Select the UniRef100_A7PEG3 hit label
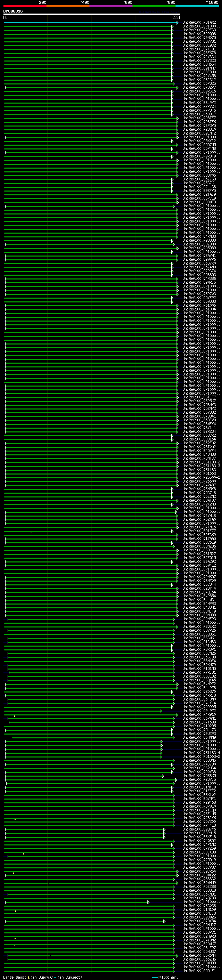The width and height of the screenshot is (222, 980). [199, 30]
